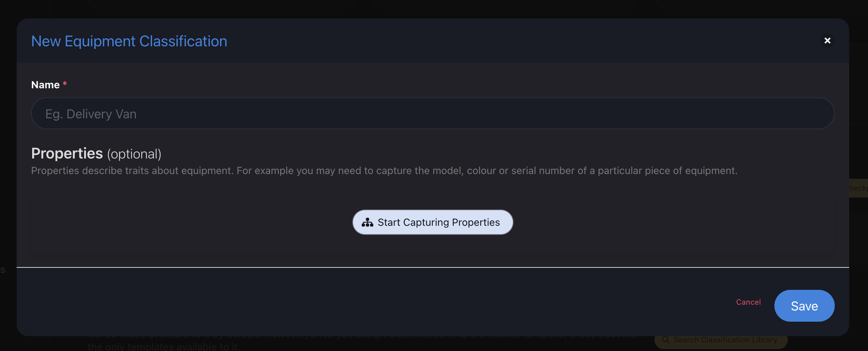868x351 pixels.
Task: Click the Name input field
Action: point(433,113)
